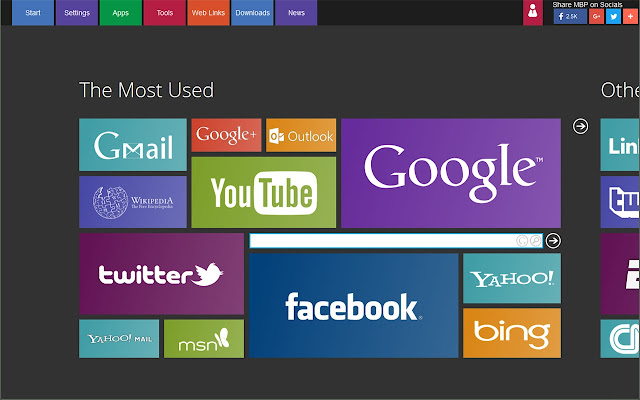Share on Twitter using top-right icon
Screen dimensions: 640x400
pos(613,16)
